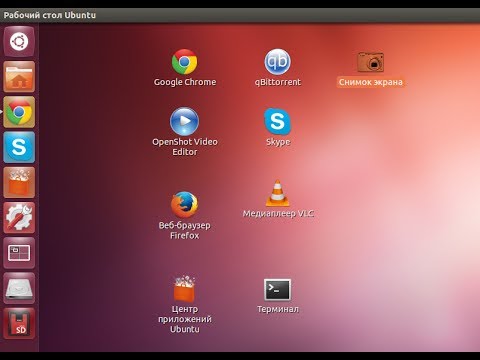Click the 'qBittorrent' desktop label
The image size is (480, 360).
[278, 82]
